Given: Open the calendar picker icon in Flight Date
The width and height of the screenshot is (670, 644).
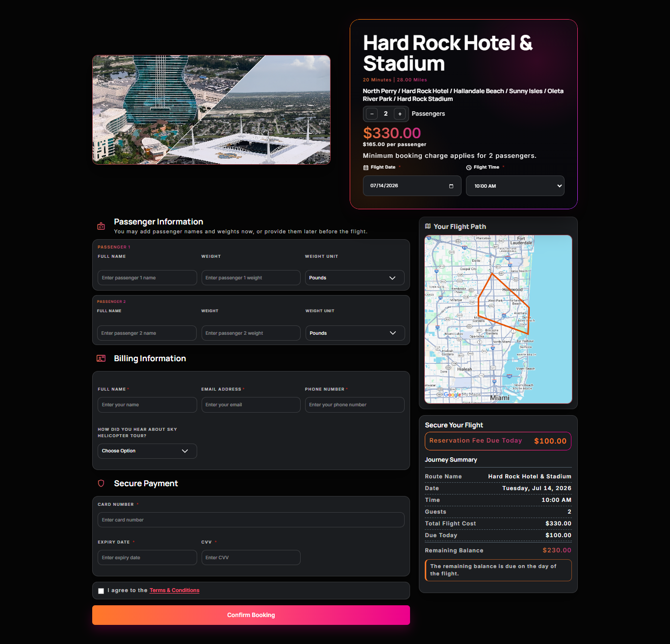Looking at the screenshot, I should pyautogui.click(x=451, y=186).
